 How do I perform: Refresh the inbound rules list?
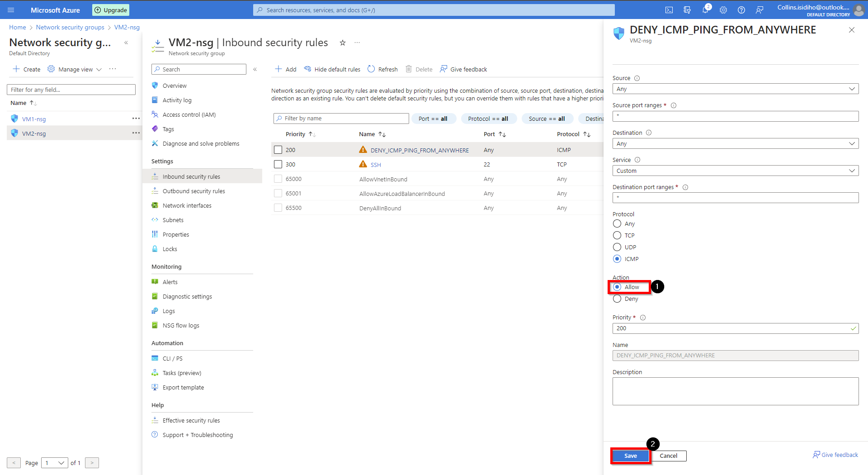[382, 69]
